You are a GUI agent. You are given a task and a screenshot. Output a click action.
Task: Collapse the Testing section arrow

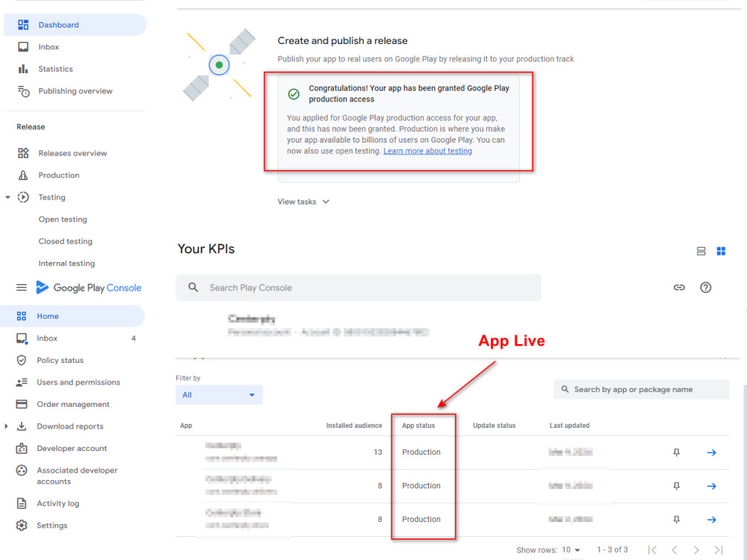click(7, 197)
